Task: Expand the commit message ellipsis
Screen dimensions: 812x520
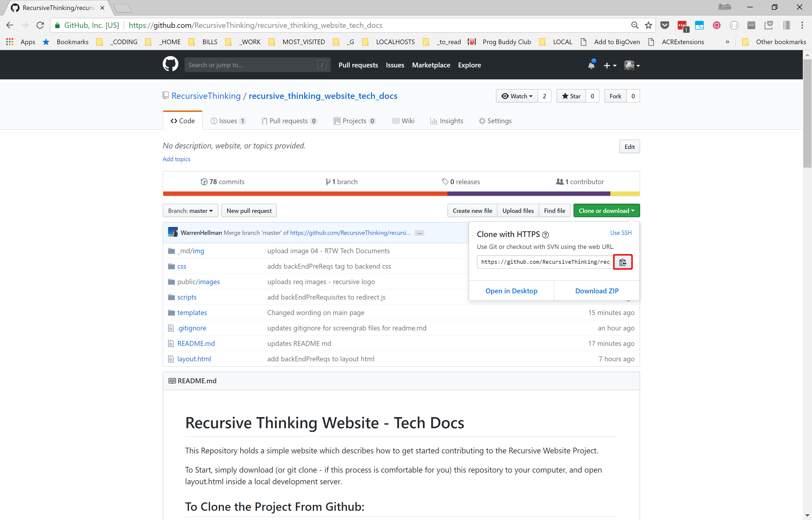Action: (419, 233)
